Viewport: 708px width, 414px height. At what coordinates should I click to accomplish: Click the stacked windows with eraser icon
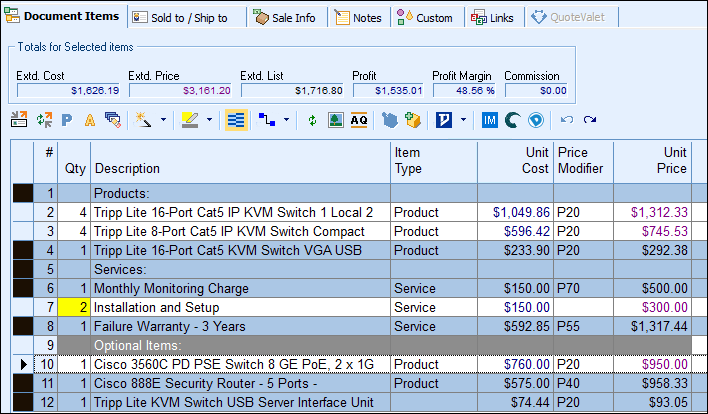(x=113, y=120)
